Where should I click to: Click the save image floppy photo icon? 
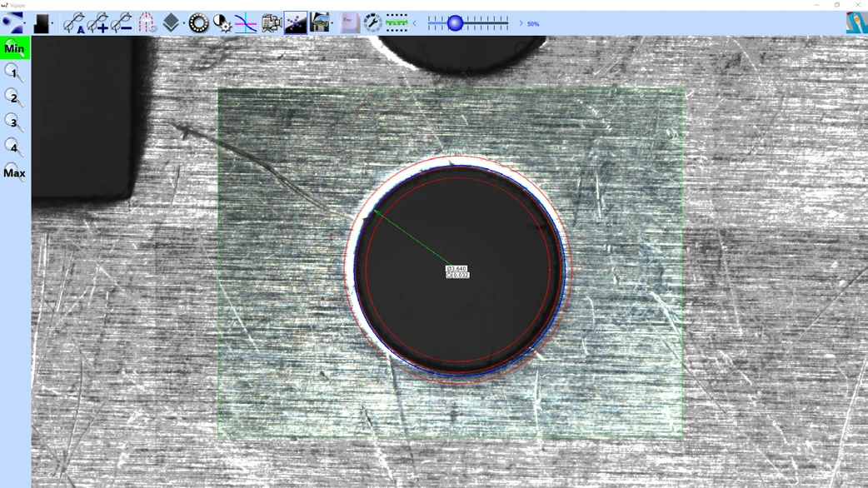(x=319, y=23)
